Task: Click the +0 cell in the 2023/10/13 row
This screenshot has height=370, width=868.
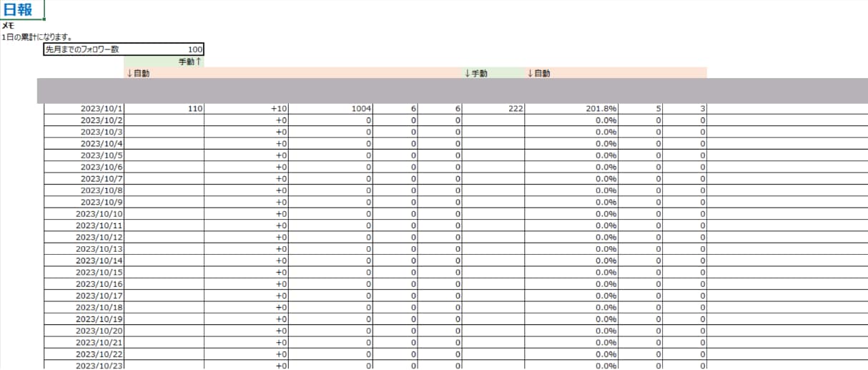Action: pos(247,248)
